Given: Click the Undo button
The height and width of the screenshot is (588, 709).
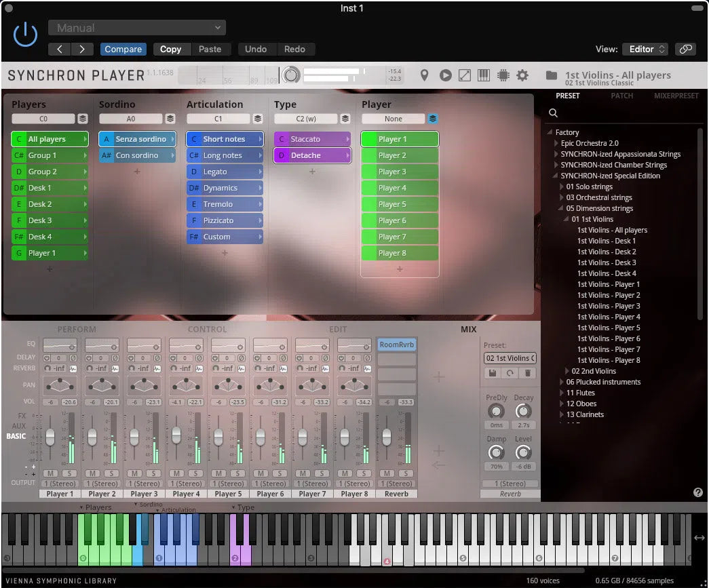Looking at the screenshot, I should pyautogui.click(x=256, y=49).
